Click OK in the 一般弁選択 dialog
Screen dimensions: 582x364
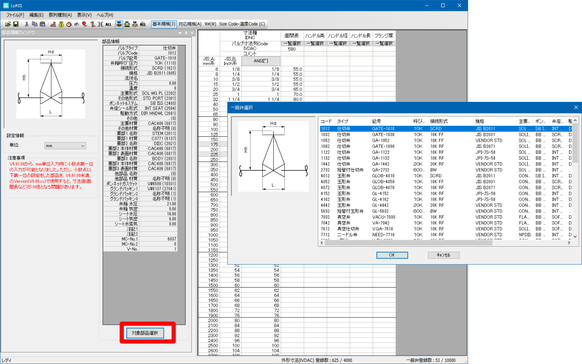coord(392,255)
